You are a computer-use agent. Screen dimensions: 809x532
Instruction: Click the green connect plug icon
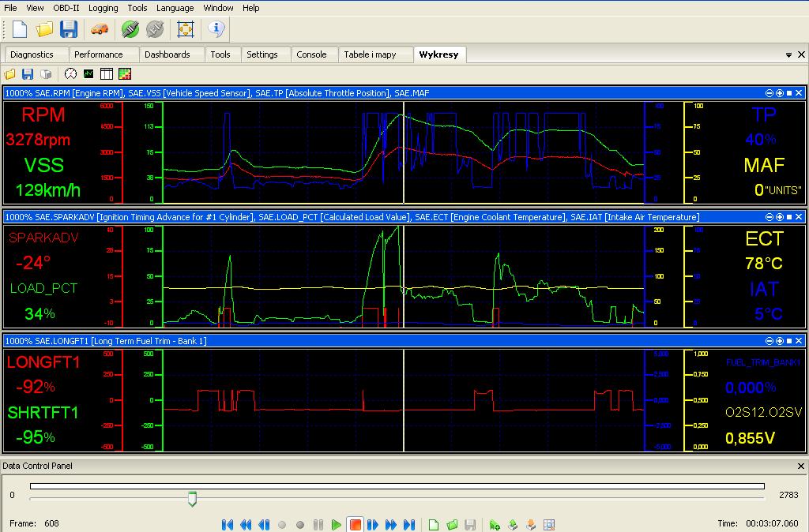coord(130,29)
